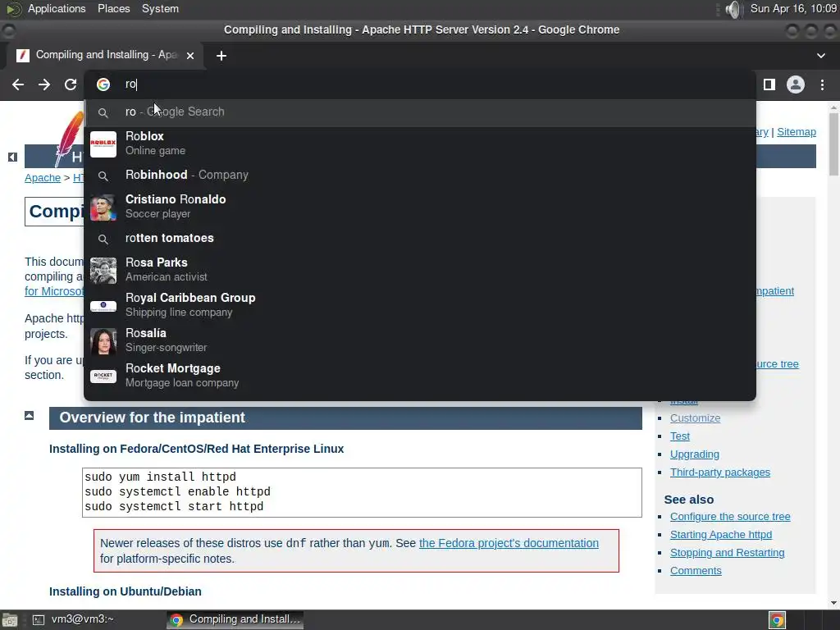Viewport: 840px width, 630px height.
Task: Open the Third-party packages link
Action: 720,472
